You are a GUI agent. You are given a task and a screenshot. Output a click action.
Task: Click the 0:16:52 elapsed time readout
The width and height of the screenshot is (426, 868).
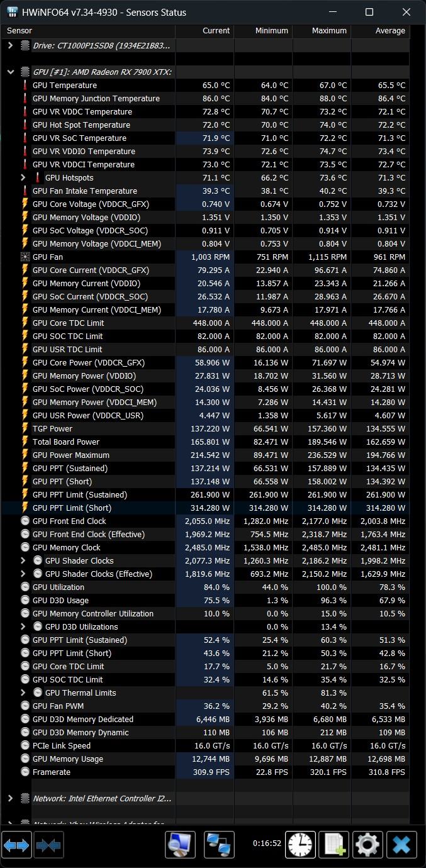click(267, 843)
